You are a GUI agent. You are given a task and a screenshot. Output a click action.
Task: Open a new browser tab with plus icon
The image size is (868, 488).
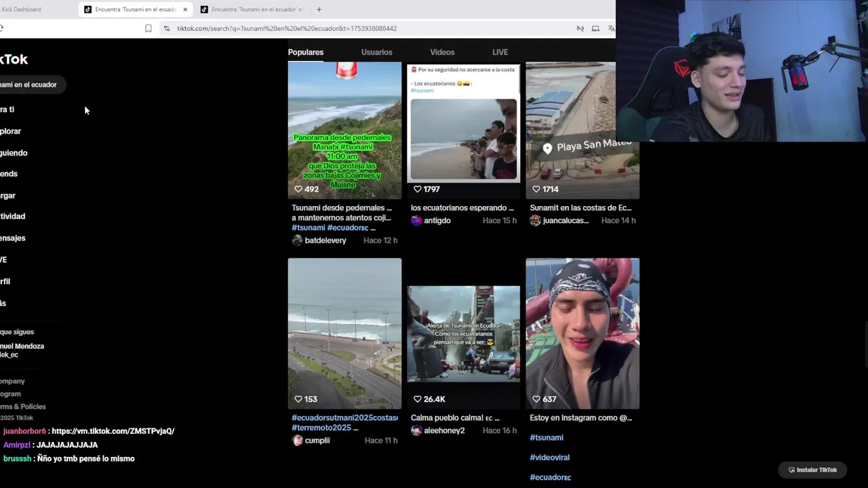pyautogui.click(x=319, y=9)
